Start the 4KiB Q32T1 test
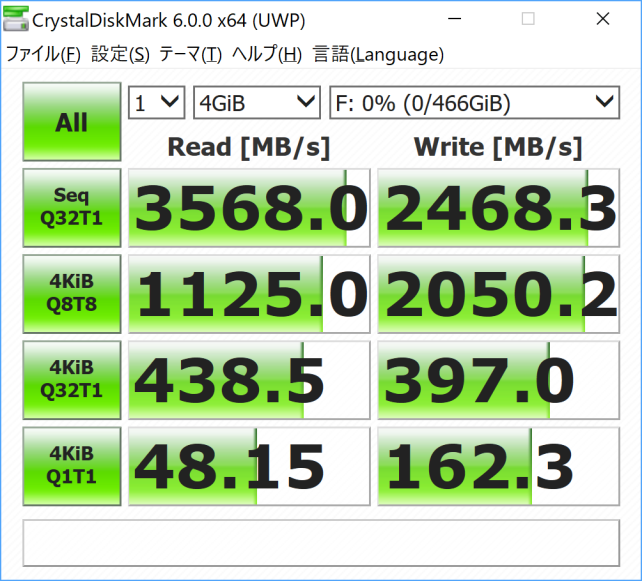 (x=72, y=380)
